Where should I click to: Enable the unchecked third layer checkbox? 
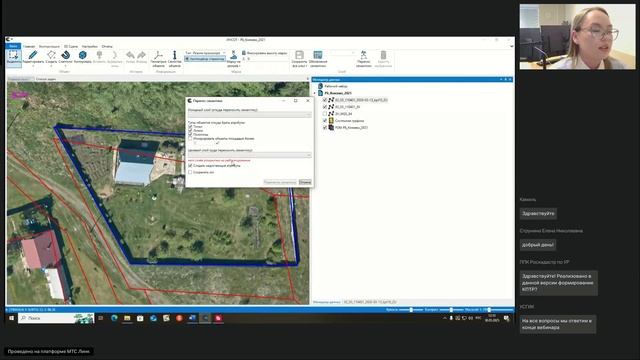pyautogui.click(x=325, y=114)
